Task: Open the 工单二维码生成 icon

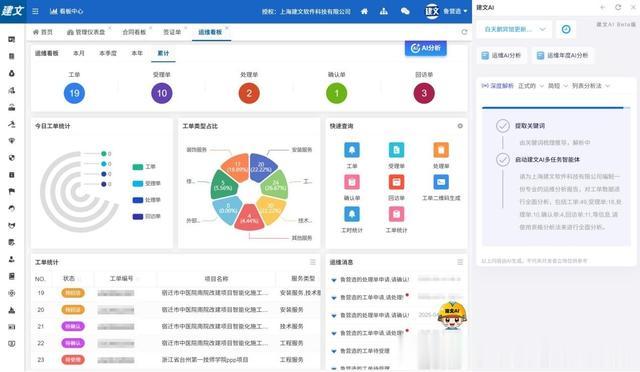Action: pyautogui.click(x=441, y=182)
